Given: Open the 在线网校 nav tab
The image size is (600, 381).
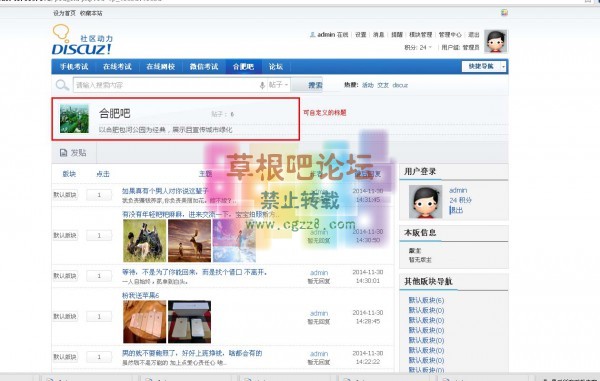Looking at the screenshot, I should point(161,67).
